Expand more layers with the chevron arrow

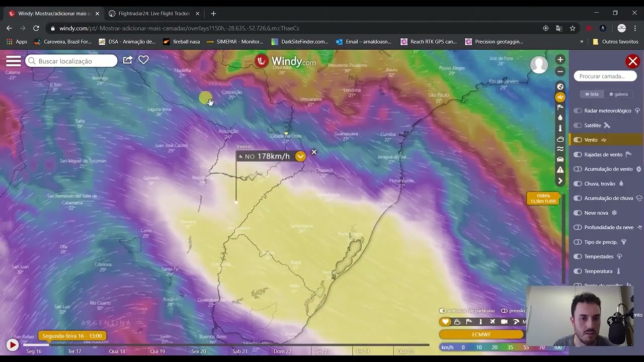[x=560, y=180]
